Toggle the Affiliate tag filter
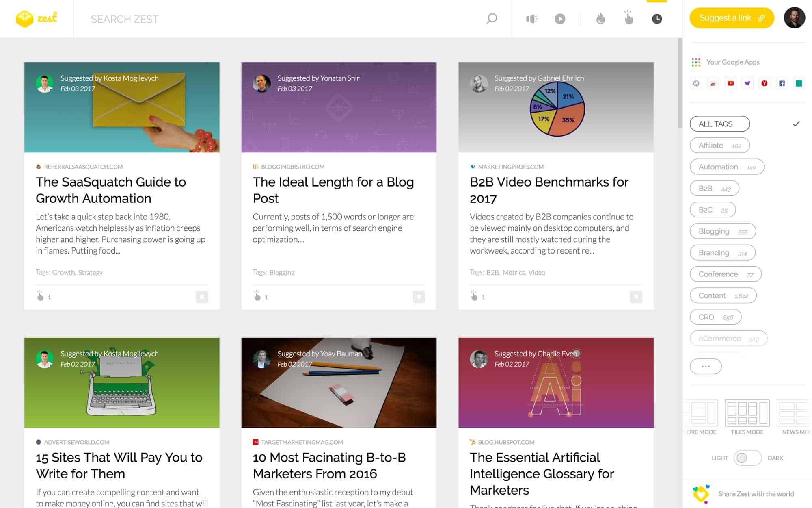This screenshot has height=508, width=812. 719,145
